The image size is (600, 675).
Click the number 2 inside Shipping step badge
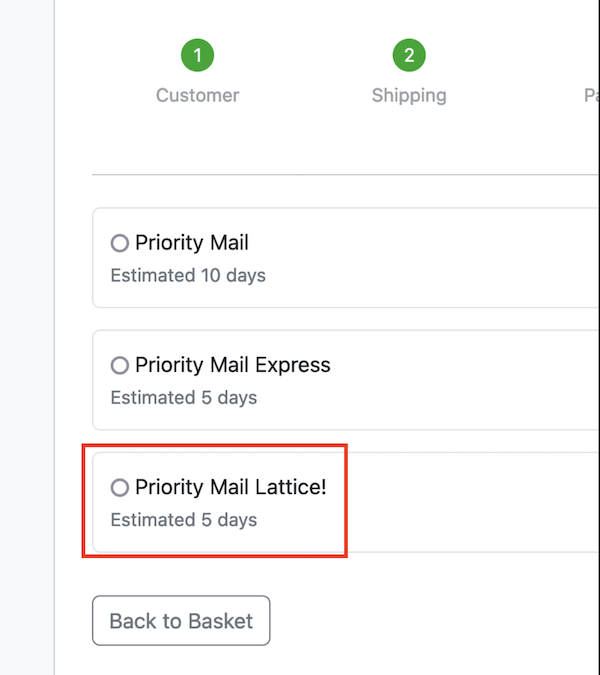pos(409,55)
